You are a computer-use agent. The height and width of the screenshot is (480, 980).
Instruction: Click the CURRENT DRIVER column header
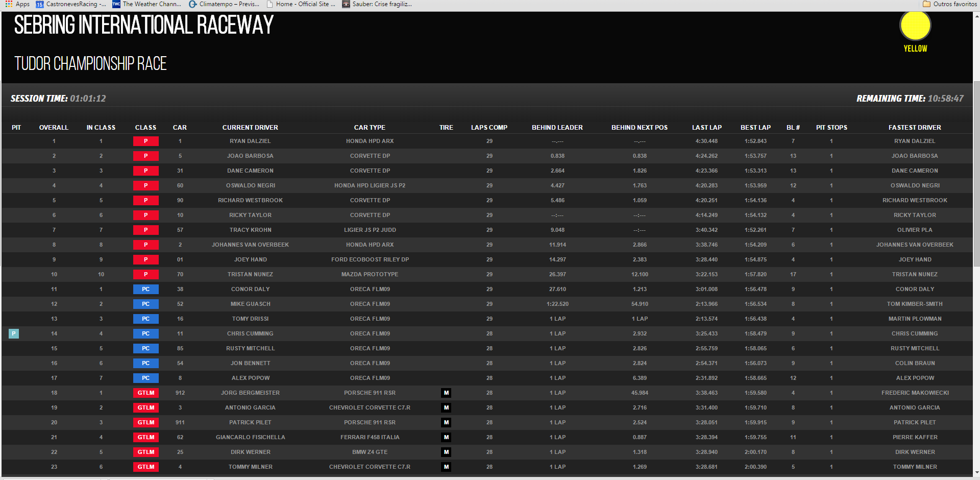[250, 127]
